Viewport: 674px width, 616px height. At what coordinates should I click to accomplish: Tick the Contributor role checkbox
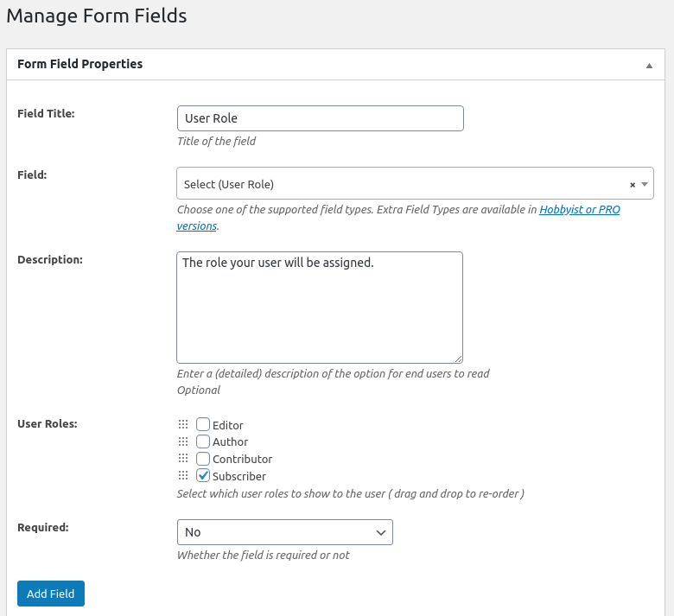(203, 459)
